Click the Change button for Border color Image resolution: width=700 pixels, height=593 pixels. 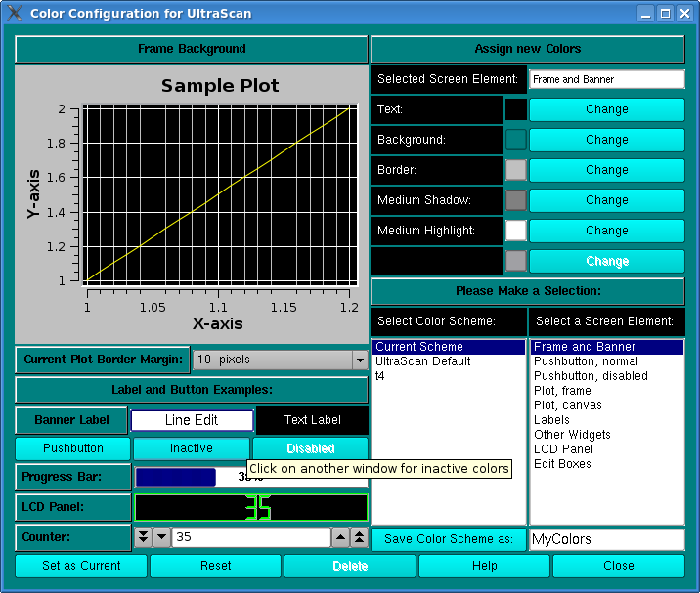pyautogui.click(x=607, y=170)
